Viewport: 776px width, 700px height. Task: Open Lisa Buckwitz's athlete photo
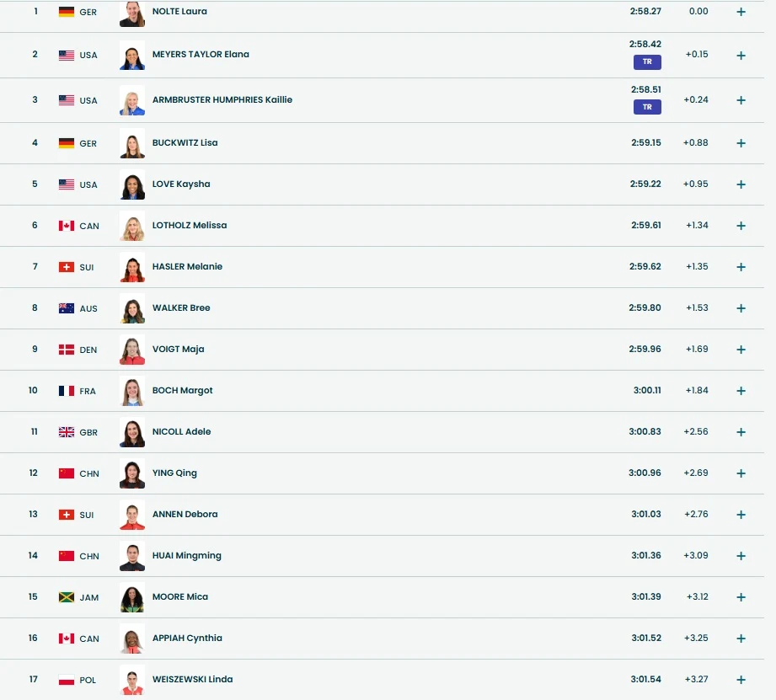pos(132,143)
